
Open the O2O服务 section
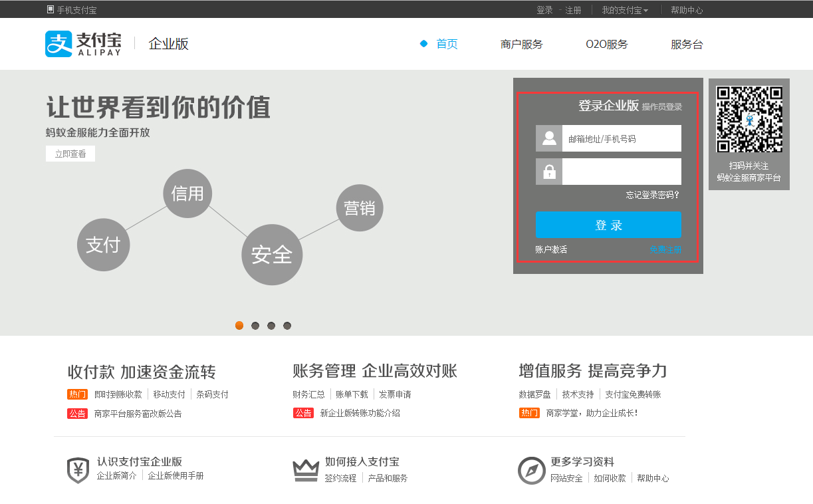[x=606, y=44]
